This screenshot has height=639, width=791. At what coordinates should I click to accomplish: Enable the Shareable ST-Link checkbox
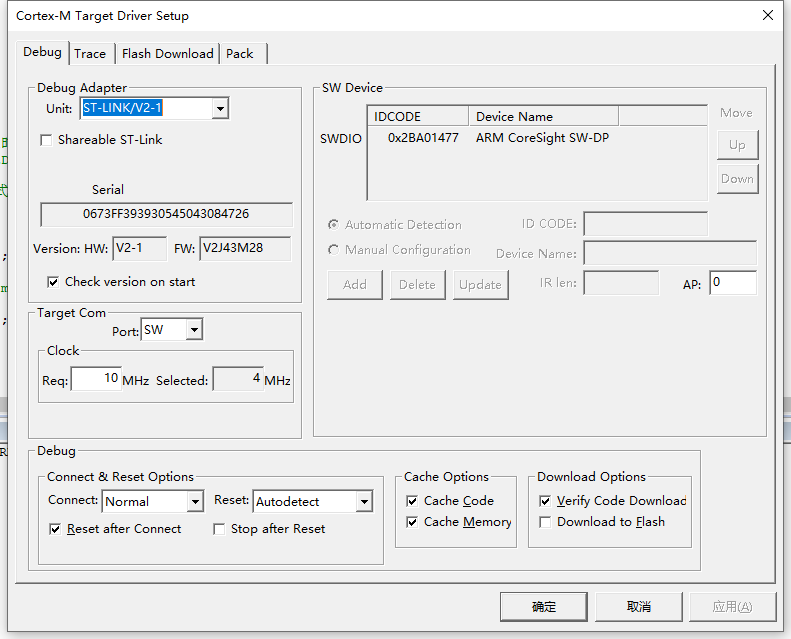(46, 140)
